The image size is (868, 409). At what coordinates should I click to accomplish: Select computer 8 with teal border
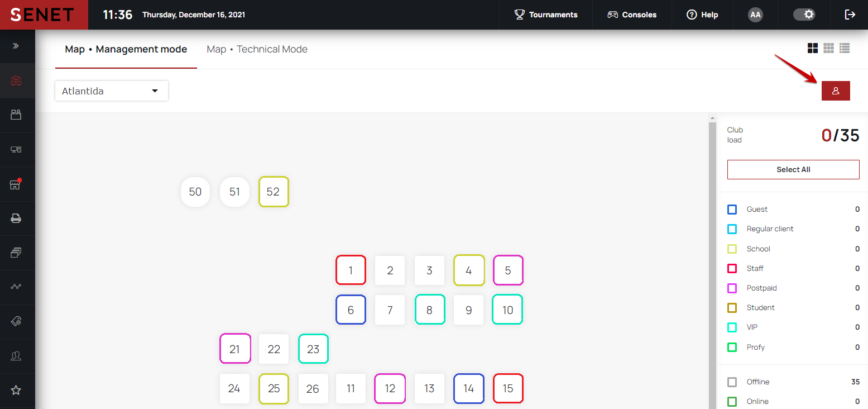[429, 310]
